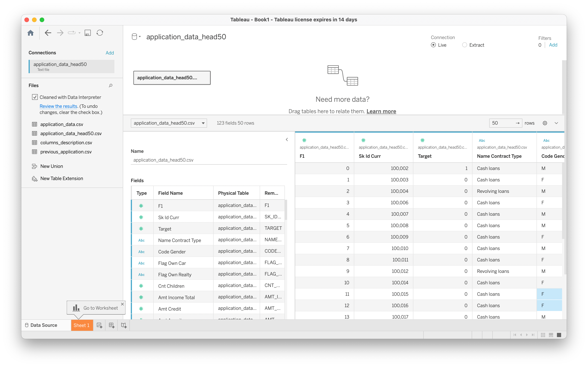Click the back arrow in toolbar

pos(48,33)
